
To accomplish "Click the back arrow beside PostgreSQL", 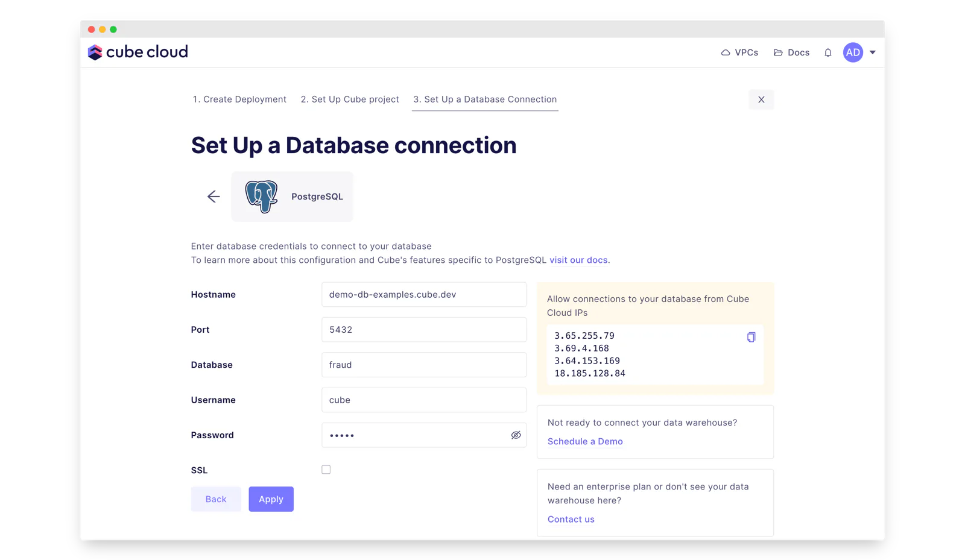I will (214, 197).
